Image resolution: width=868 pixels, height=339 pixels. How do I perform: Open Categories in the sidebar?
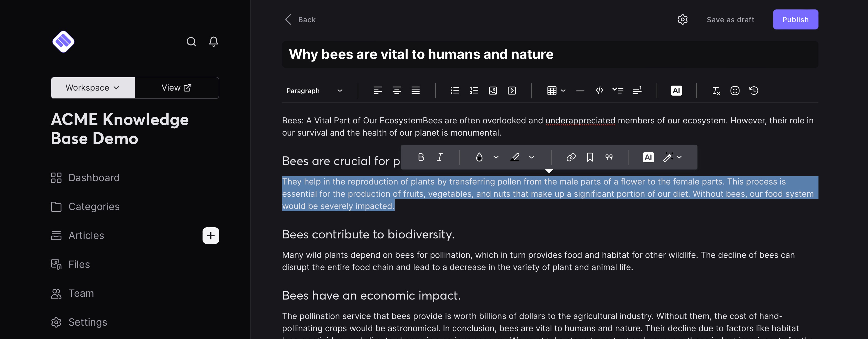(x=94, y=206)
